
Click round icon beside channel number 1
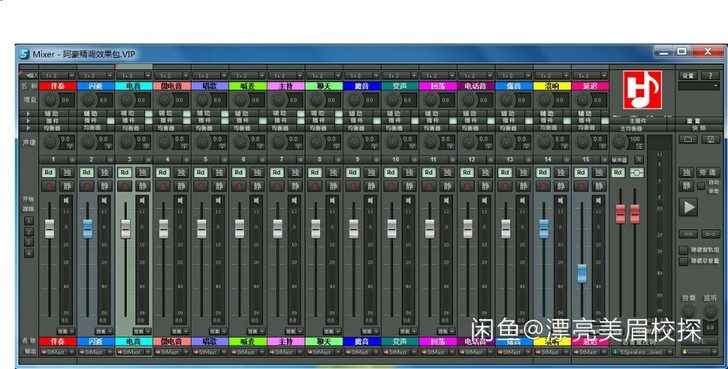[72, 159]
